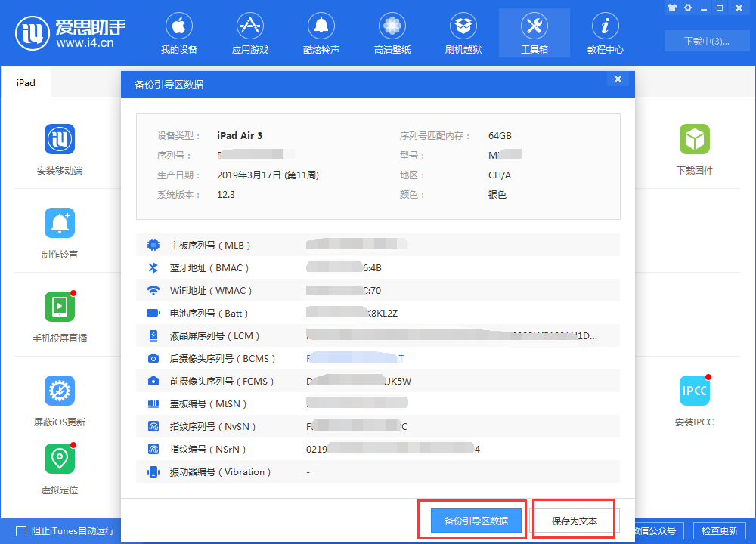The width and height of the screenshot is (756, 544).
Task: Click the LCM screen icon for 液晶屏序列号
Action: [153, 335]
